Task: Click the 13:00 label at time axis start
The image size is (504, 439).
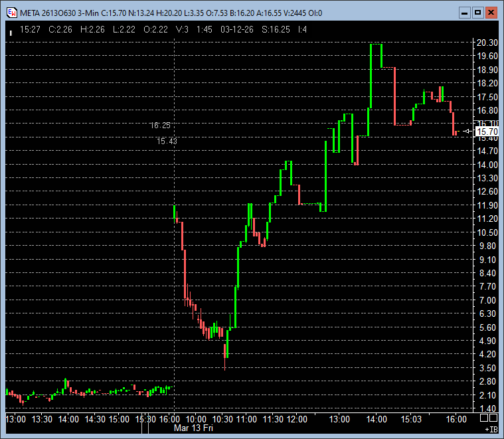Action: click(15, 419)
